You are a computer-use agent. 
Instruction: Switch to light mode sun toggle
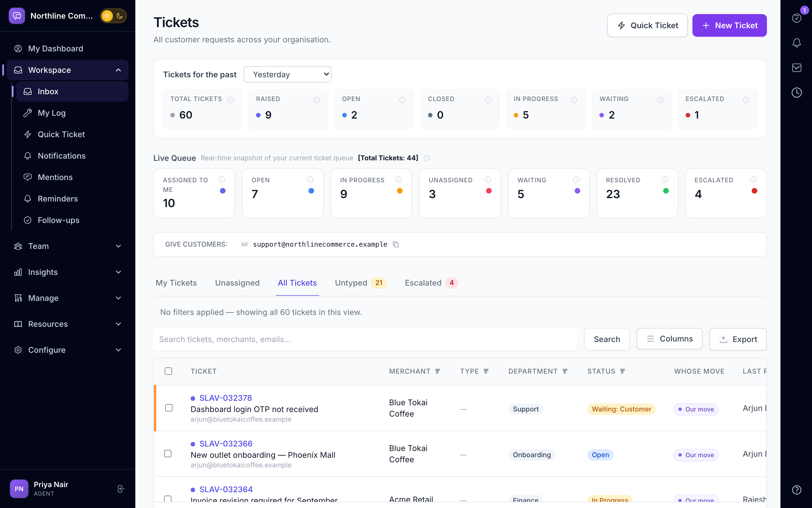point(107,16)
